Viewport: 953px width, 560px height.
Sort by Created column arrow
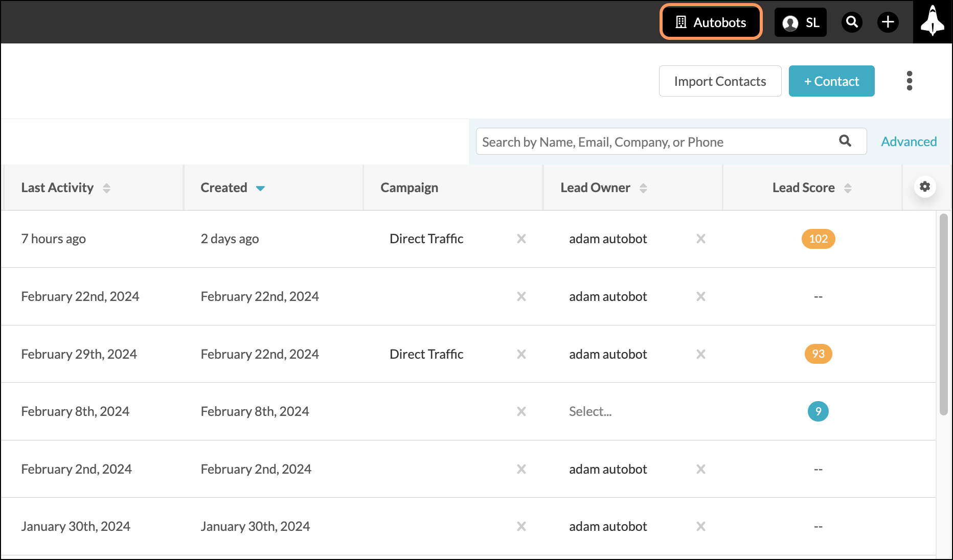tap(260, 188)
